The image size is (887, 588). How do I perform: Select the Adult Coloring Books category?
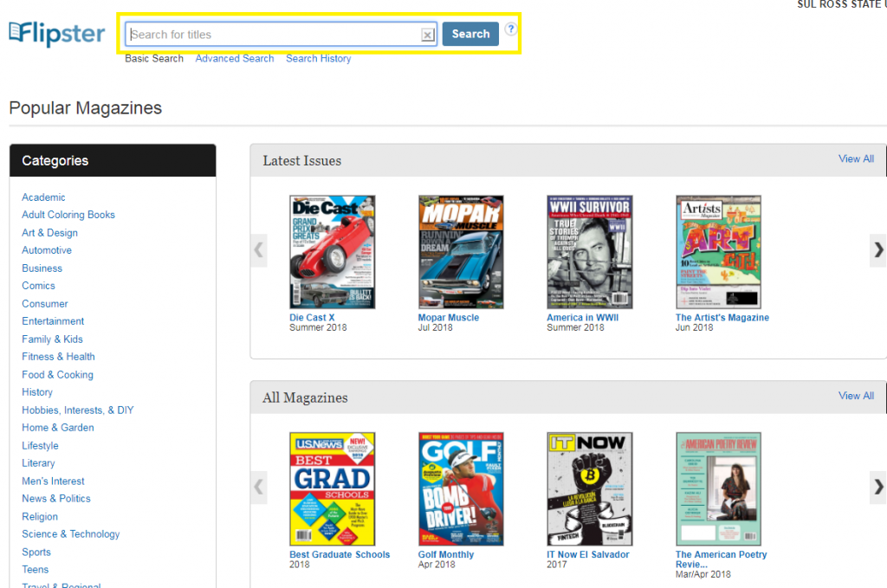point(68,215)
